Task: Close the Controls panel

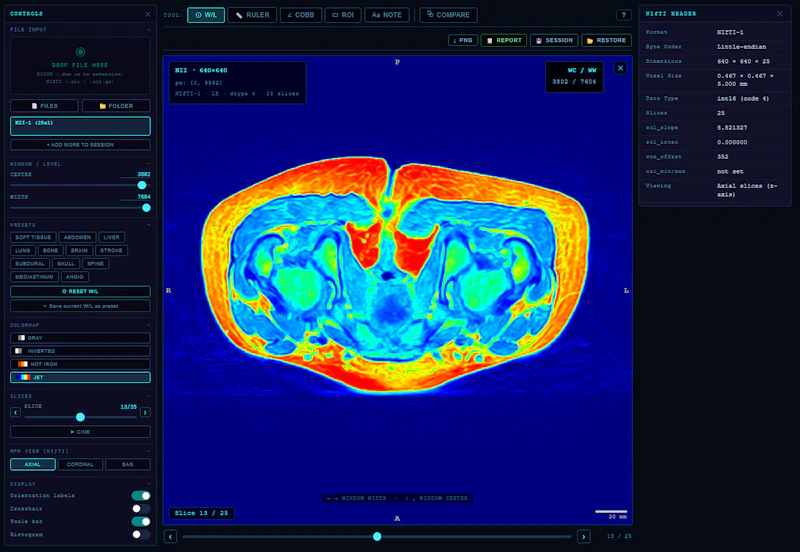Action: [x=148, y=14]
